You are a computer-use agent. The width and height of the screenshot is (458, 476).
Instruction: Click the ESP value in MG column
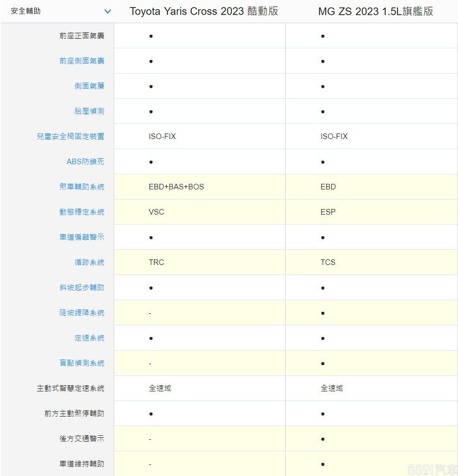pos(328,212)
